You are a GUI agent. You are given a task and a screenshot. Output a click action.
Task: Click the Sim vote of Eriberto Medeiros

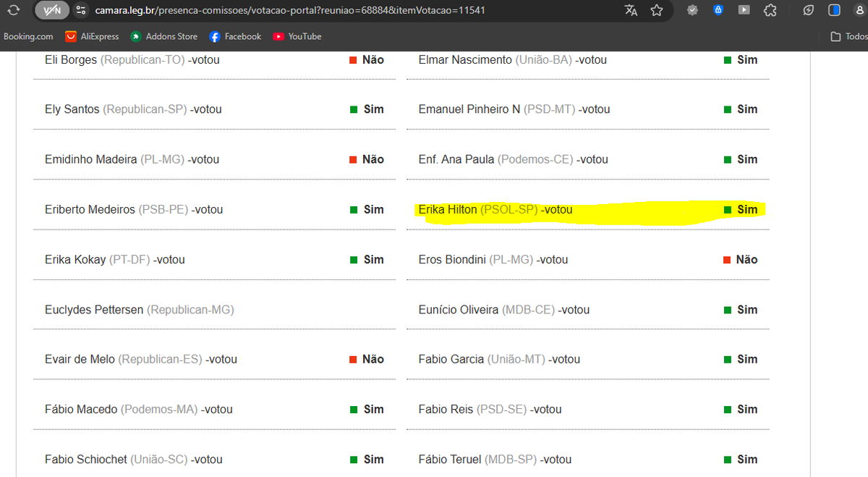(367, 209)
